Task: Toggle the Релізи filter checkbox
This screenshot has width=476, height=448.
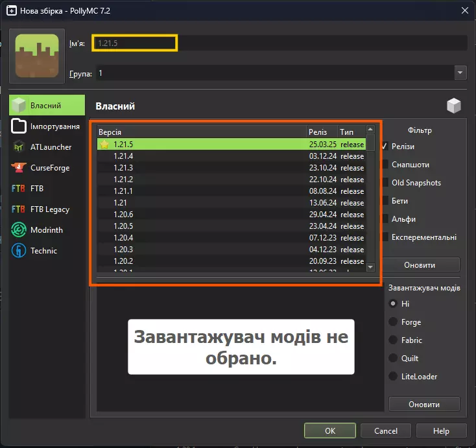Action: pyautogui.click(x=385, y=147)
